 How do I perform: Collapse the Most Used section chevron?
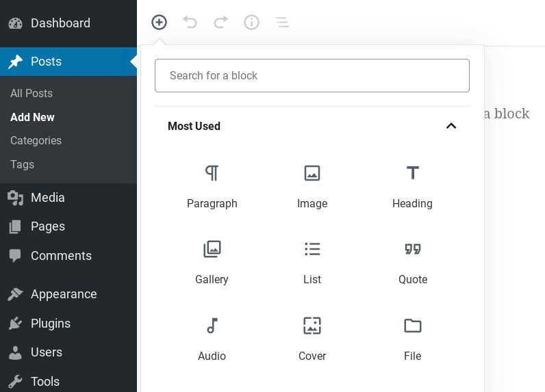[x=451, y=126]
